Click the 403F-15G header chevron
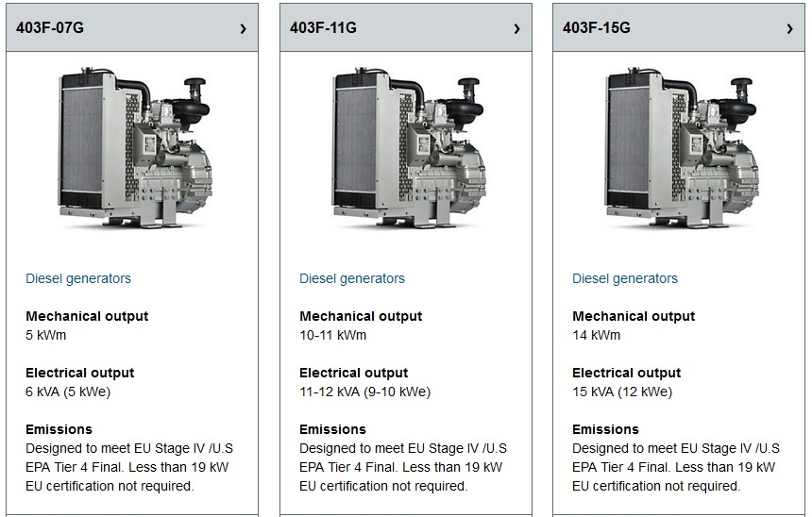Image resolution: width=812 pixels, height=517 pixels. pyautogui.click(x=789, y=28)
